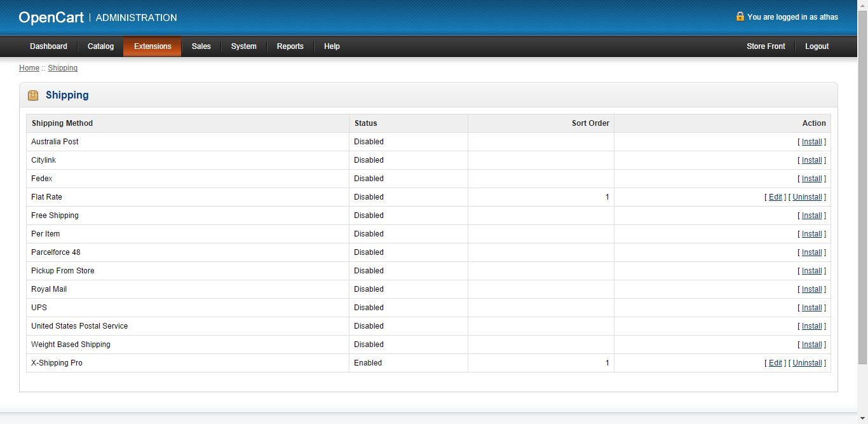The height and width of the screenshot is (424, 868).
Task: Select the X-Shipping Pro row name
Action: pos(57,363)
